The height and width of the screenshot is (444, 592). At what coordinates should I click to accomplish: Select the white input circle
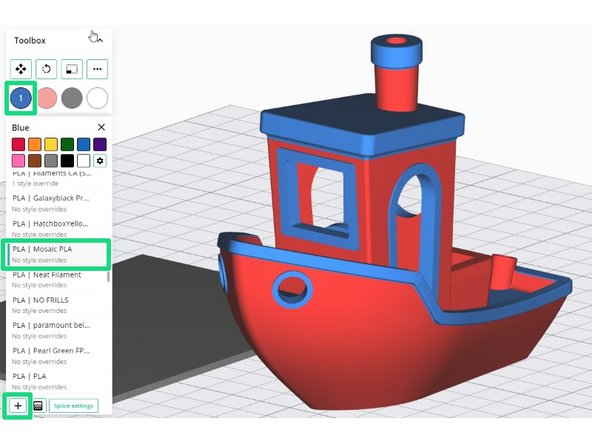coord(97,98)
